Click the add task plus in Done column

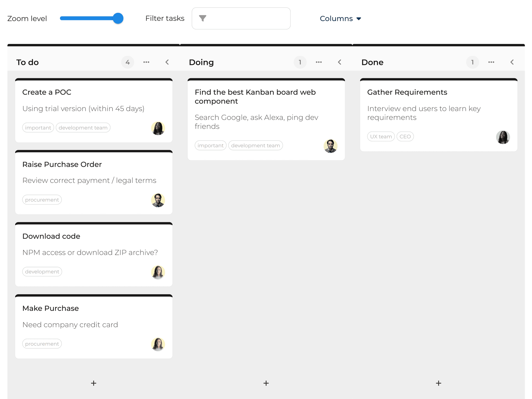(438, 383)
